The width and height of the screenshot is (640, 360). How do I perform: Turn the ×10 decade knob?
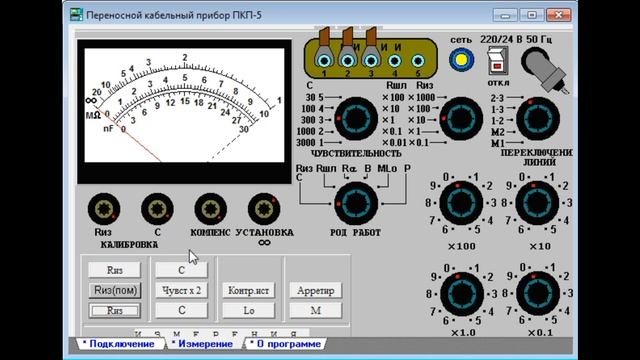tap(537, 203)
